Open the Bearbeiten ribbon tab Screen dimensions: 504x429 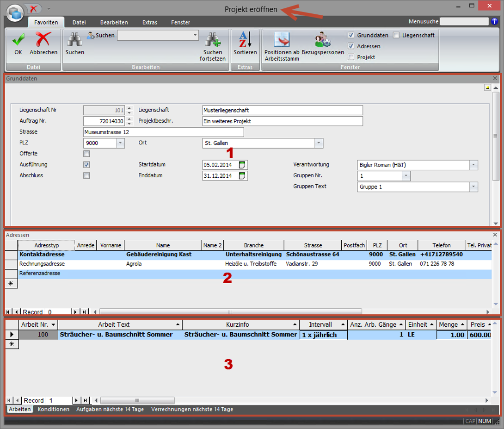click(114, 22)
